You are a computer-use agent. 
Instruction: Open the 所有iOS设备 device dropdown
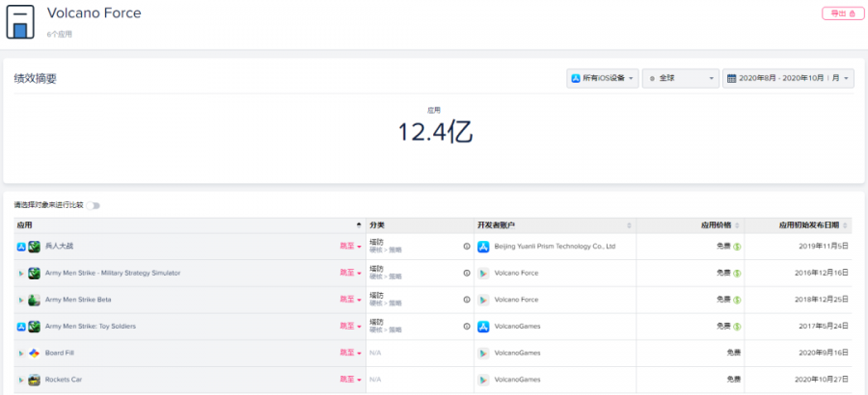pos(602,79)
